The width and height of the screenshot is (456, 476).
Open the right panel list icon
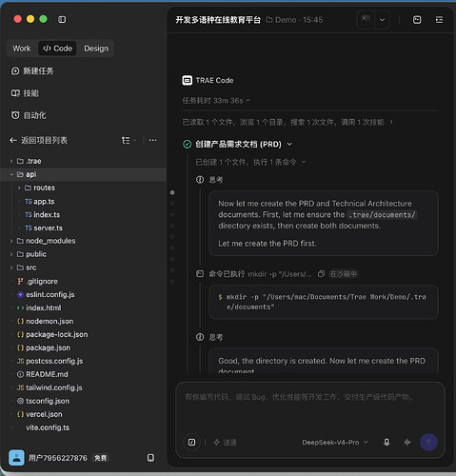point(439,20)
